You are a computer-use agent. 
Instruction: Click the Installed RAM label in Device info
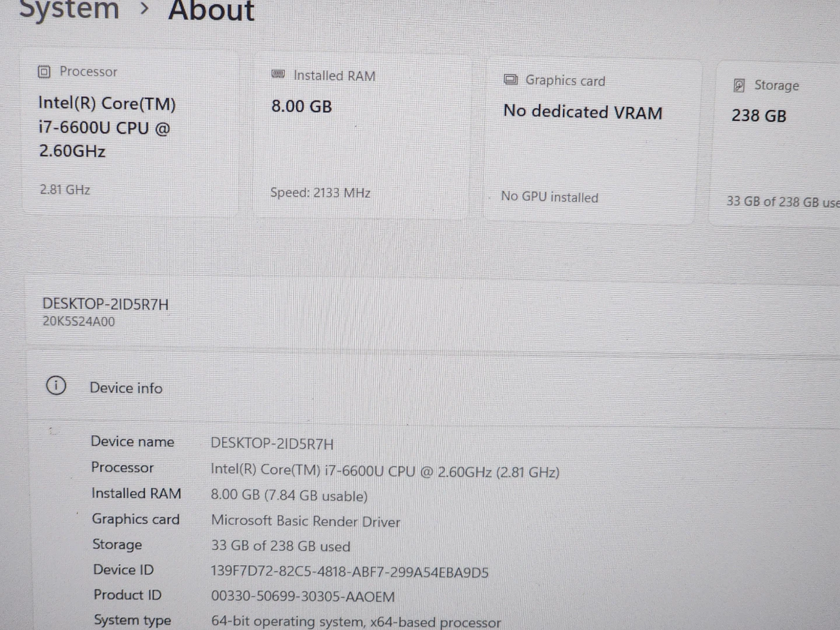coord(136,494)
